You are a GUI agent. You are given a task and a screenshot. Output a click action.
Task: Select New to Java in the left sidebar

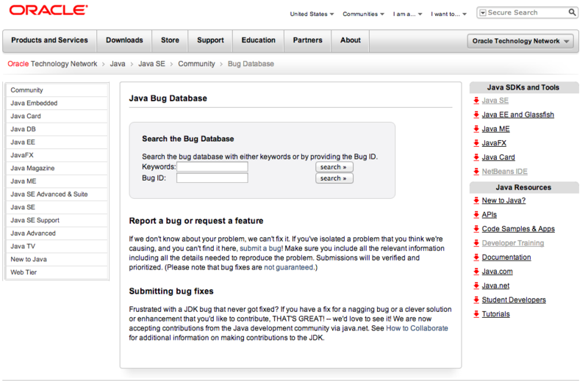pos(57,259)
